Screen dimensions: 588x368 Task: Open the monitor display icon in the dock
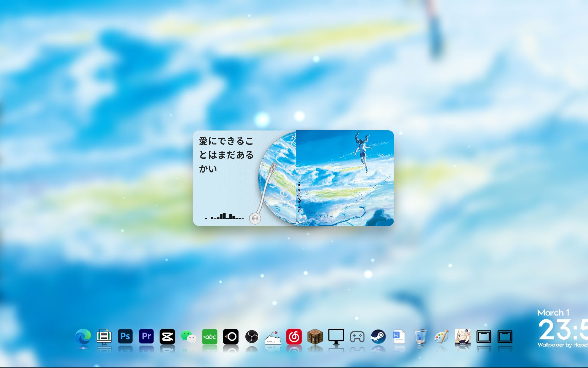point(336,337)
